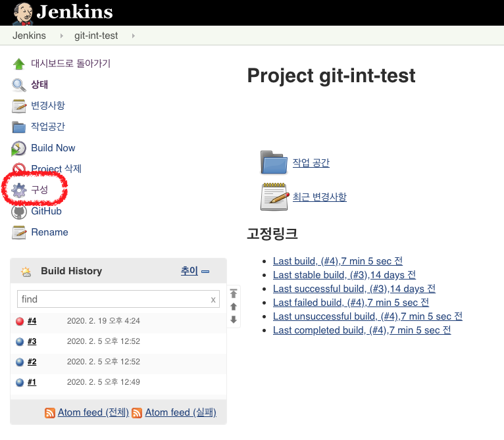Open the 변경사항 menu item
Screen dimensions: 504x440
click(48, 105)
